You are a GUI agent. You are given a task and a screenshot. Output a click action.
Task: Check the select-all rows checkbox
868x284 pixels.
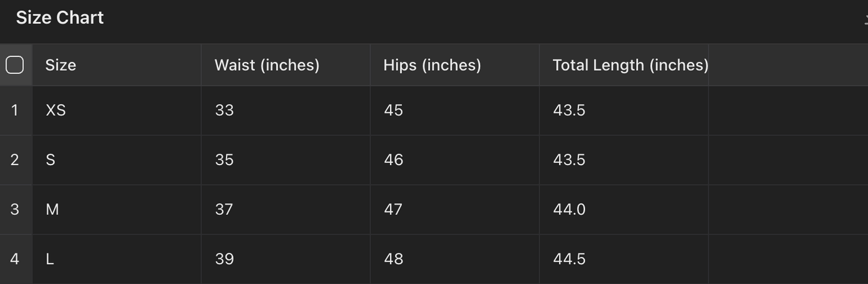[14, 65]
